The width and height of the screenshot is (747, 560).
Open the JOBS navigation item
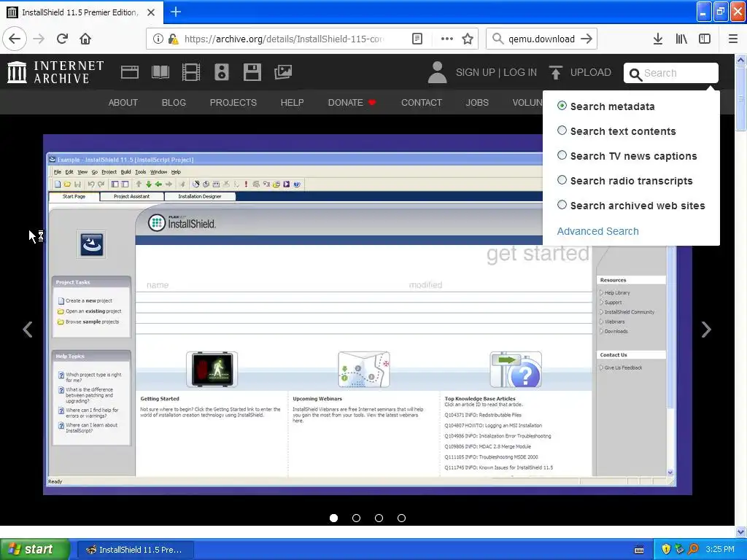tap(477, 102)
